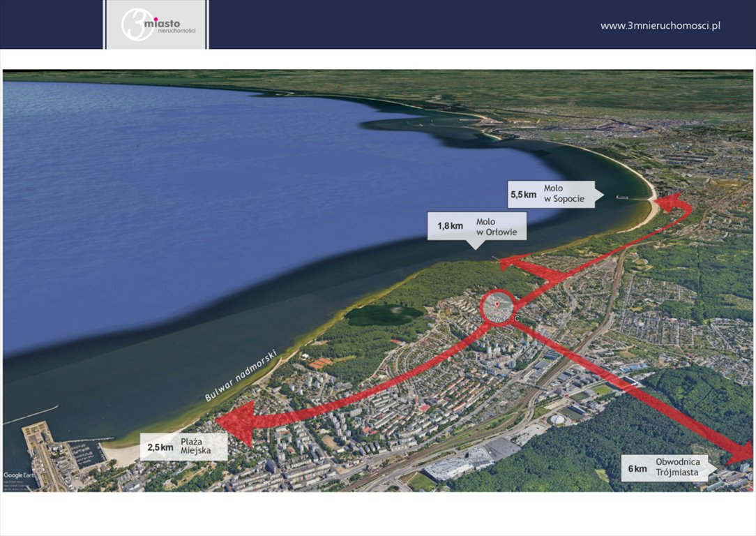This screenshot has height=536, width=756.
Task: Click the 6 km distance value
Action: click(x=637, y=468)
